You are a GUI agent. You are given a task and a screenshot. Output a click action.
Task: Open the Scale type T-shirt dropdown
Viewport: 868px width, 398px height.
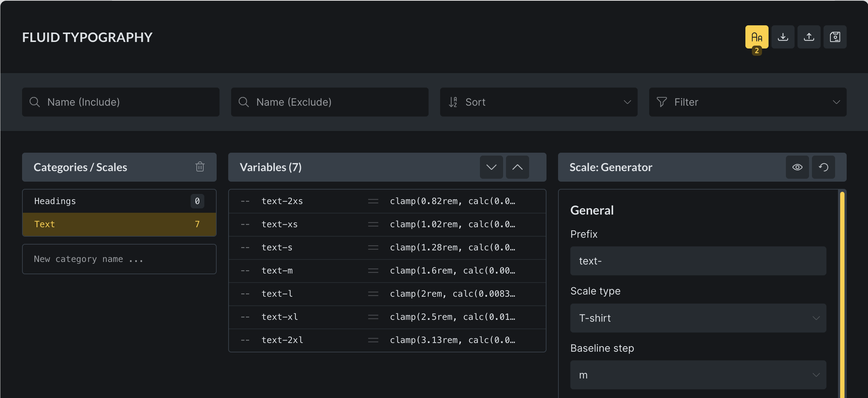pos(698,318)
